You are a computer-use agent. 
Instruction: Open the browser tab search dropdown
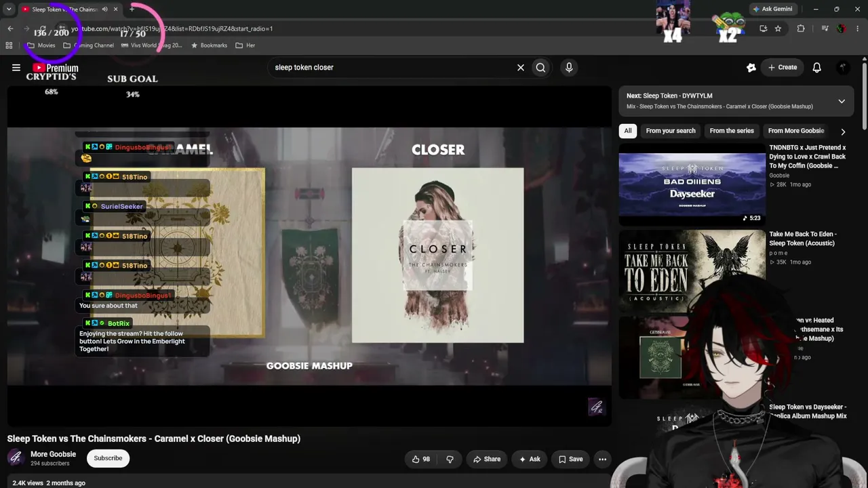9,9
